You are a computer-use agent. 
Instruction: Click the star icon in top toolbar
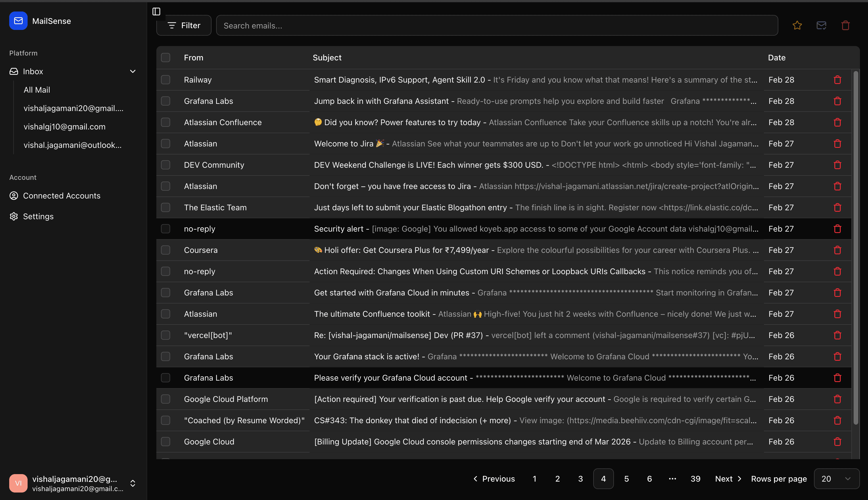coord(797,25)
